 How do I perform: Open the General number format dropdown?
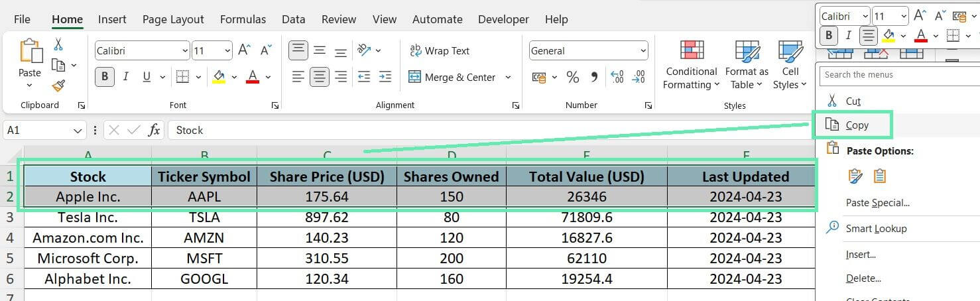point(643,50)
